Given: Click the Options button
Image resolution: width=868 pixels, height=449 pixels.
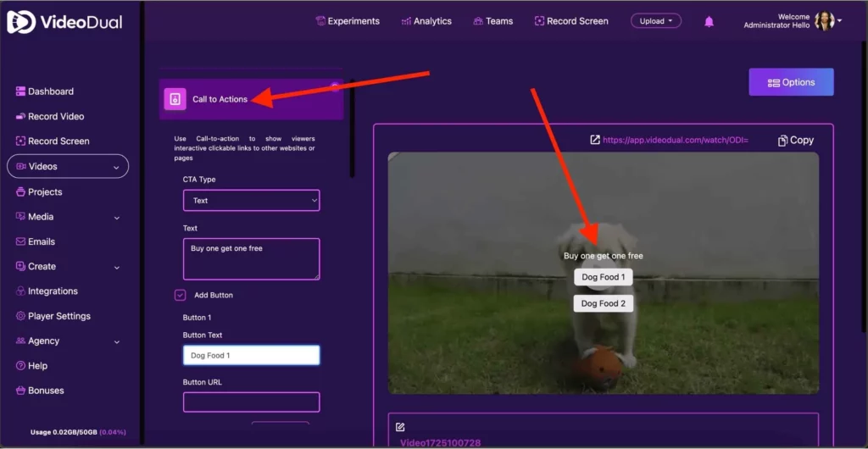Looking at the screenshot, I should [791, 82].
